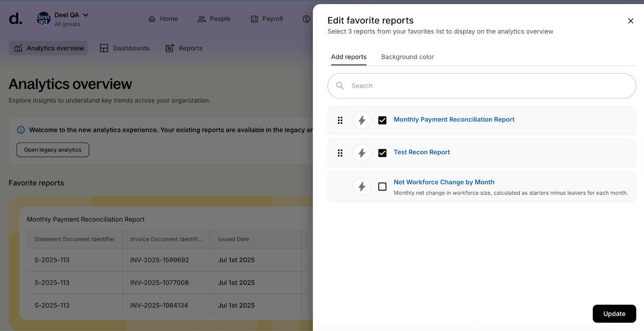This screenshot has width=644, height=331.
Task: Switch to the Background color tab
Action: click(407, 57)
